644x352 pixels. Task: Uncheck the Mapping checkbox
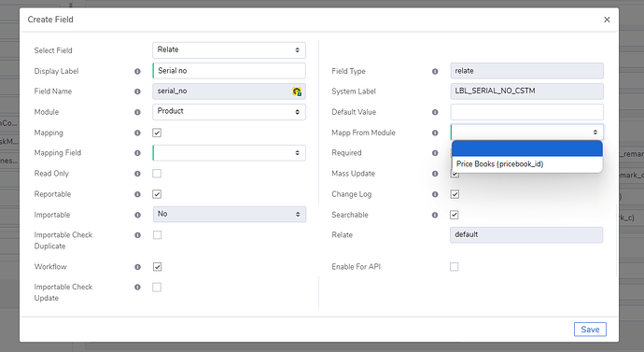[157, 133]
